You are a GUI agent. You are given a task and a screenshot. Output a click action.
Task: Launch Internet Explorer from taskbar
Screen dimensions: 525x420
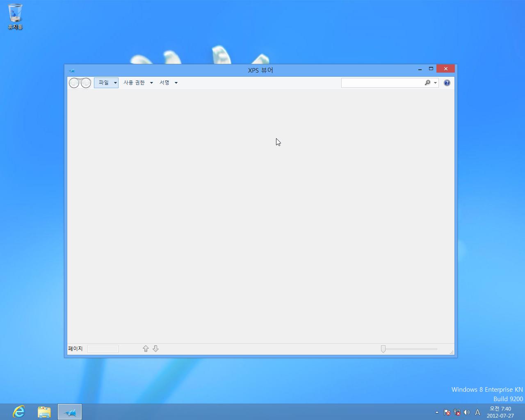[x=19, y=412]
